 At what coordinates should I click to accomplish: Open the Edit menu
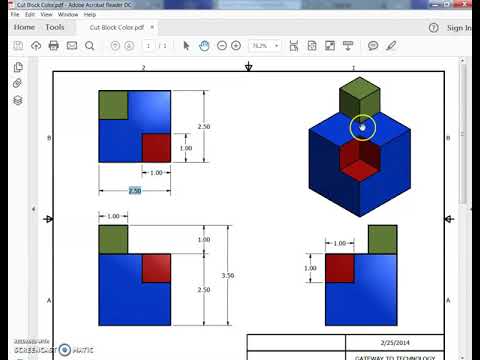[30, 14]
